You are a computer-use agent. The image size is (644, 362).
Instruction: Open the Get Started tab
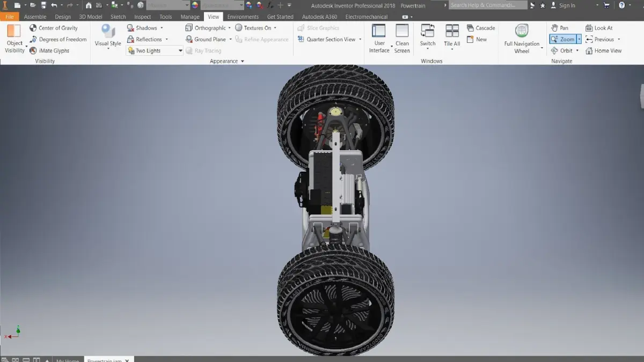280,17
